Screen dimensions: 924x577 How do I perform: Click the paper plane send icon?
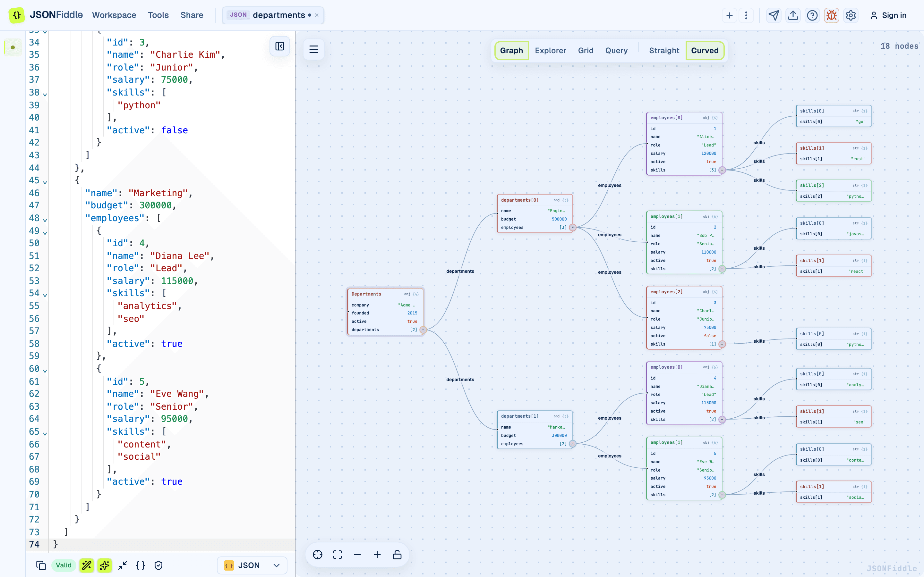click(x=774, y=15)
